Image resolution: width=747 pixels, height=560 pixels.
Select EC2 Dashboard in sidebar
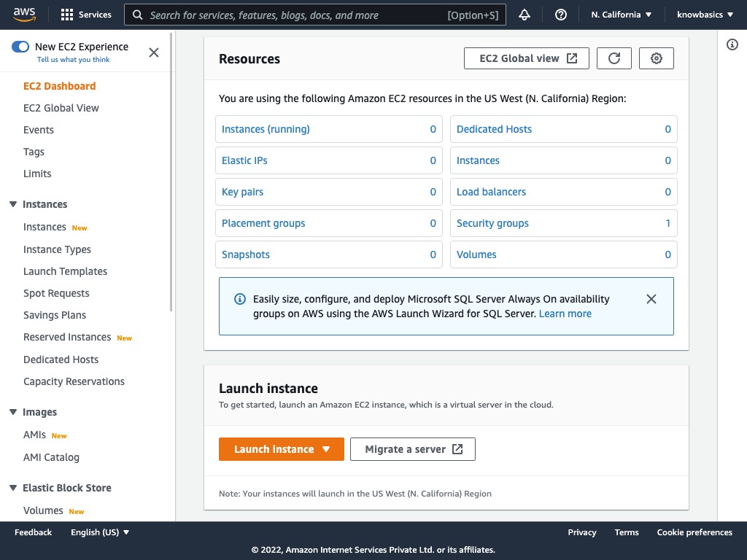pos(60,86)
